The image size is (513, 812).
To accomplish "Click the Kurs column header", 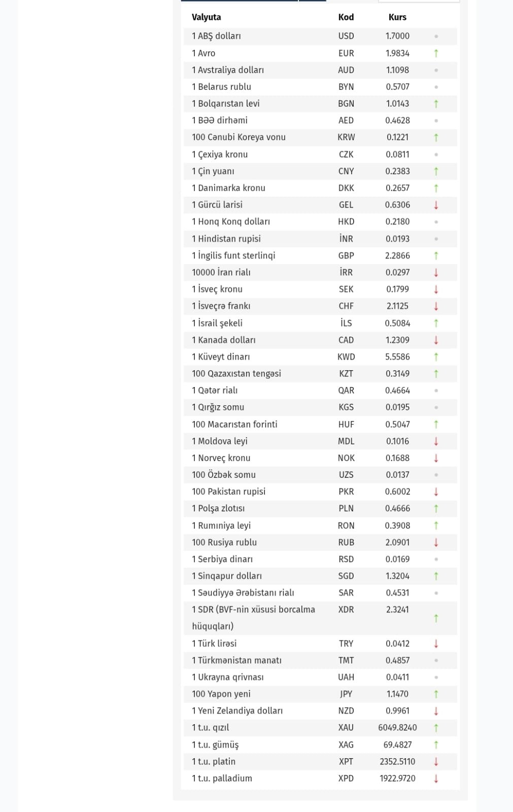I will (397, 17).
